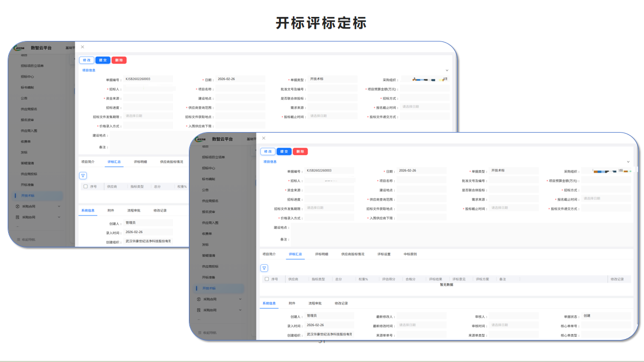Screen dimensions: 644x362
Task: Switch to 项目简介 tab in front screenshot
Action: [269, 254]
